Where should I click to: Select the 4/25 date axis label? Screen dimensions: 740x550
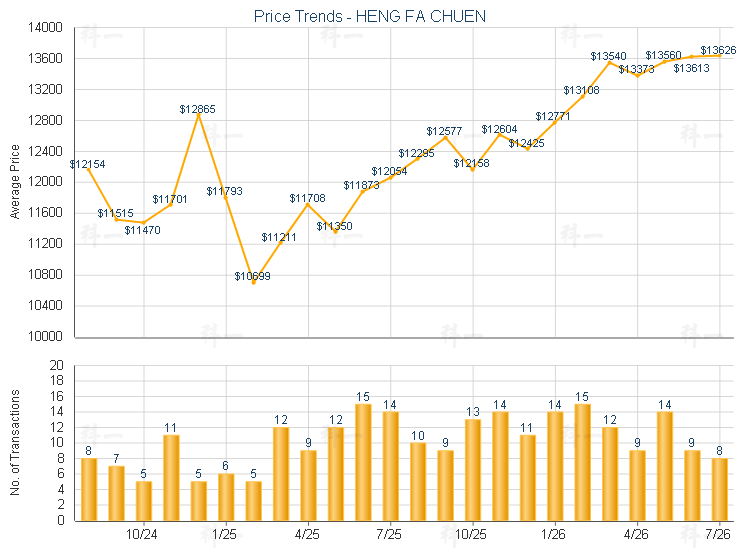click(307, 535)
